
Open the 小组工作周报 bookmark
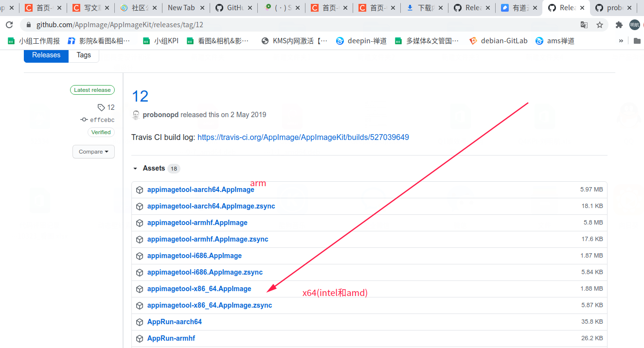click(34, 41)
